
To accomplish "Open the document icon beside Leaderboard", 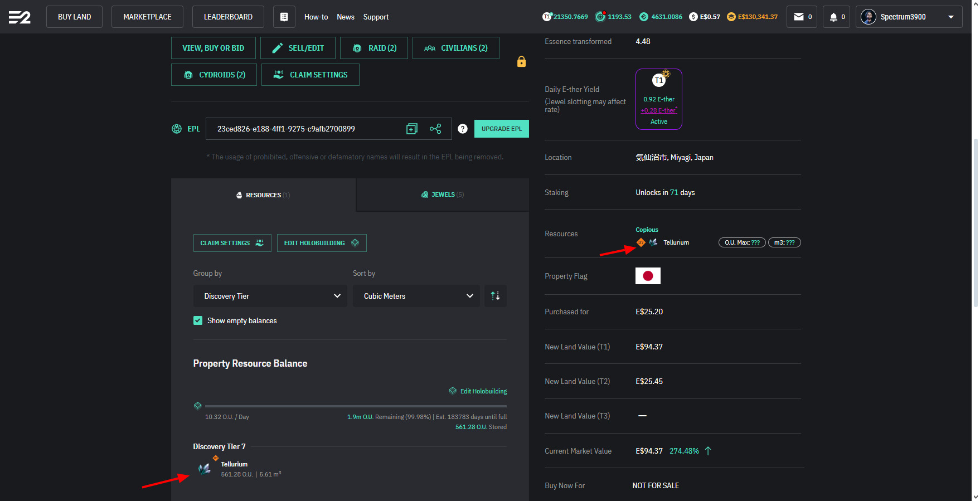I will [x=284, y=17].
